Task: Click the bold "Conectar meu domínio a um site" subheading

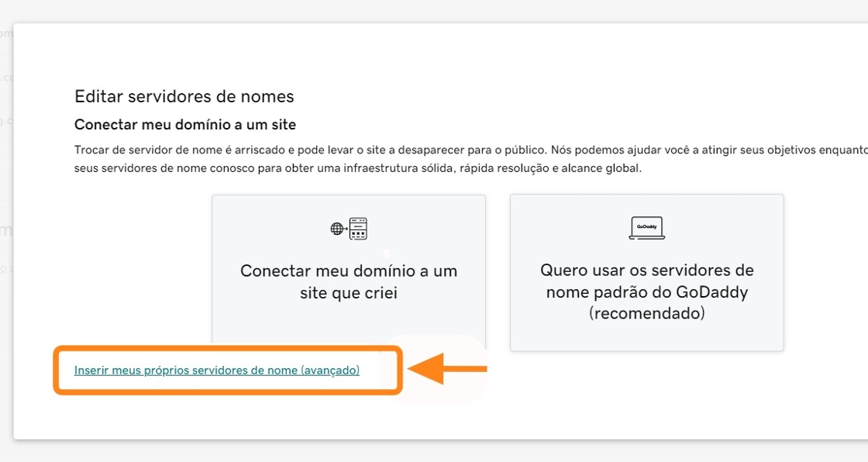Action: [185, 124]
